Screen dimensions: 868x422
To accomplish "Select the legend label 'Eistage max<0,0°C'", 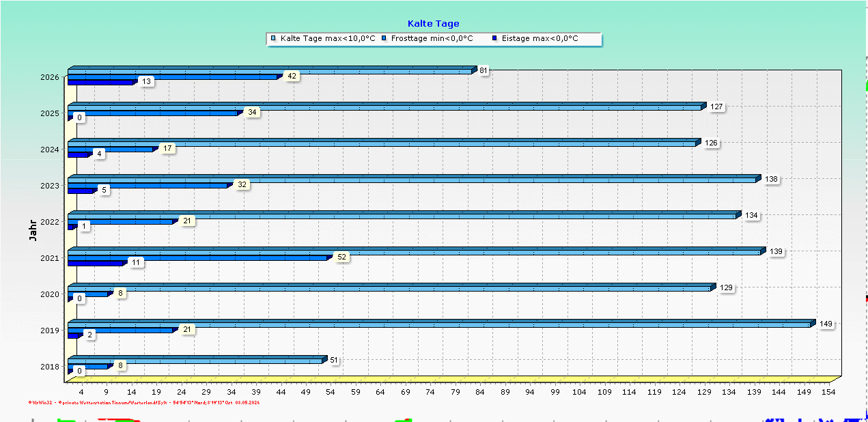I will [540, 39].
